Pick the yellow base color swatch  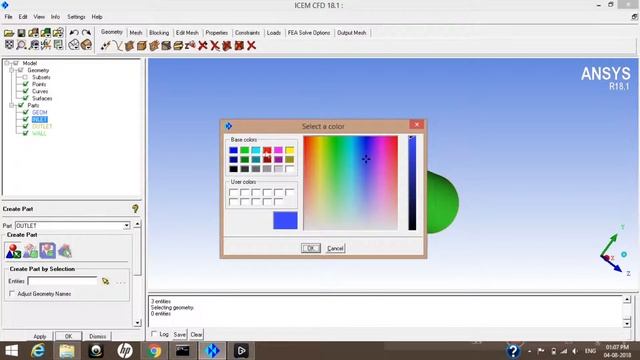(x=289, y=150)
